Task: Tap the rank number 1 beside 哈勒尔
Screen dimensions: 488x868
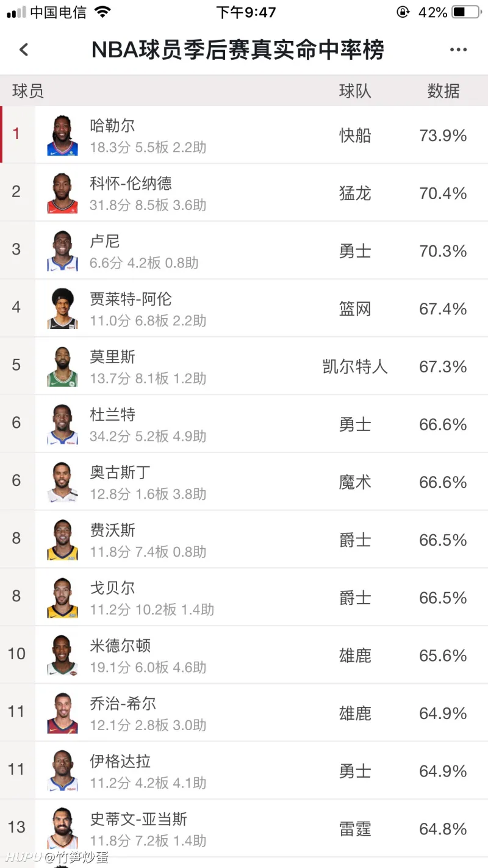Action: click(x=16, y=134)
